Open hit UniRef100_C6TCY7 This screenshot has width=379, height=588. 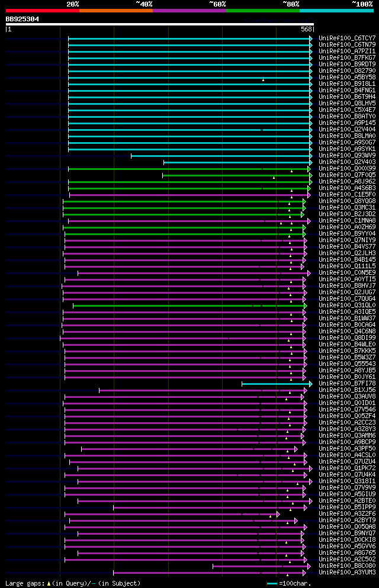pos(347,38)
